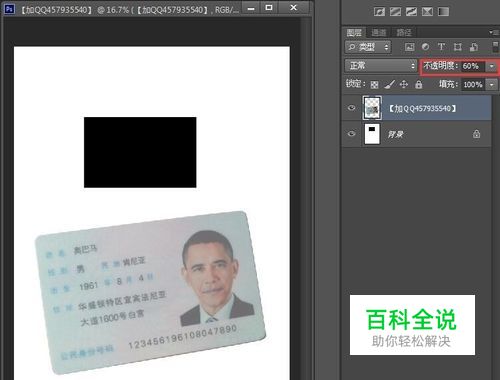
Task: Close the document window
Action: tap(293, 8)
